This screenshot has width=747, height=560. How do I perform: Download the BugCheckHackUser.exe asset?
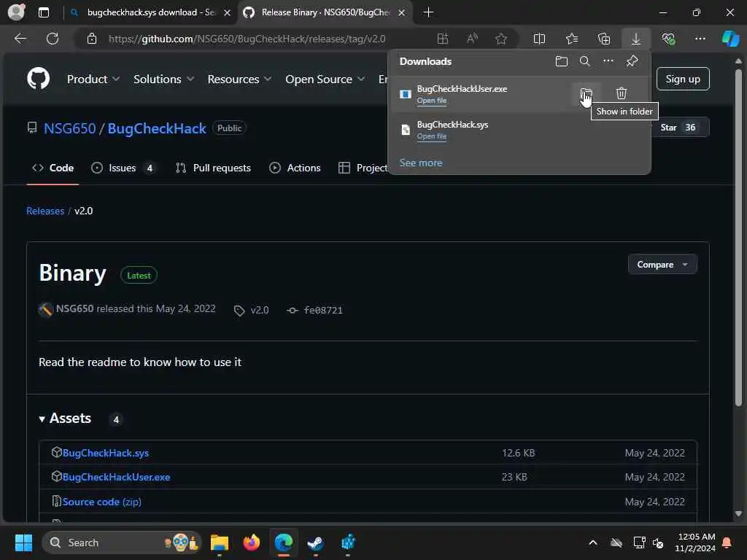(116, 477)
